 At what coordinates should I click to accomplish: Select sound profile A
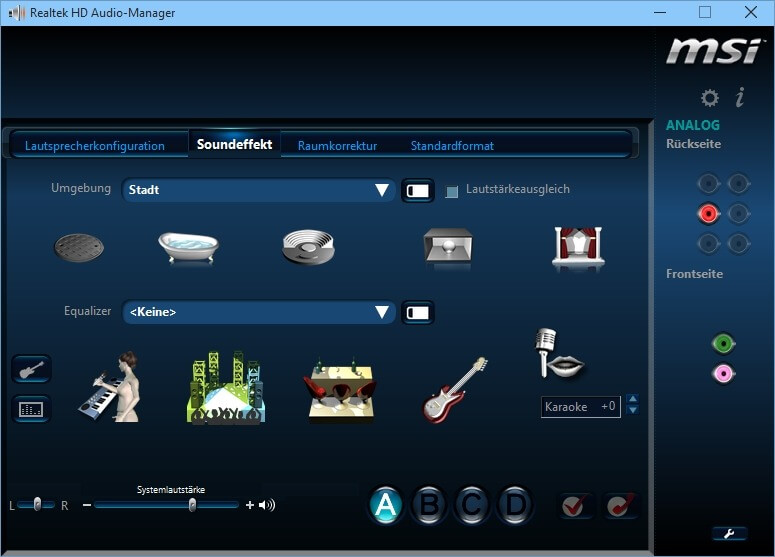pos(386,505)
